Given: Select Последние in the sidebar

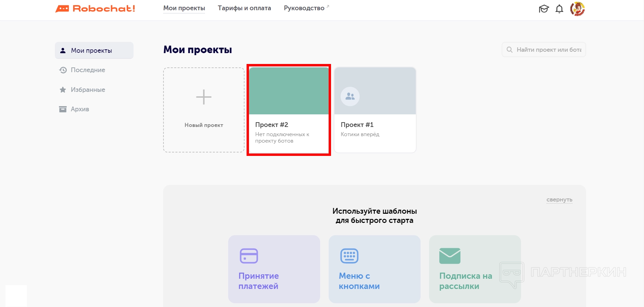Looking at the screenshot, I should pyautogui.click(x=88, y=70).
